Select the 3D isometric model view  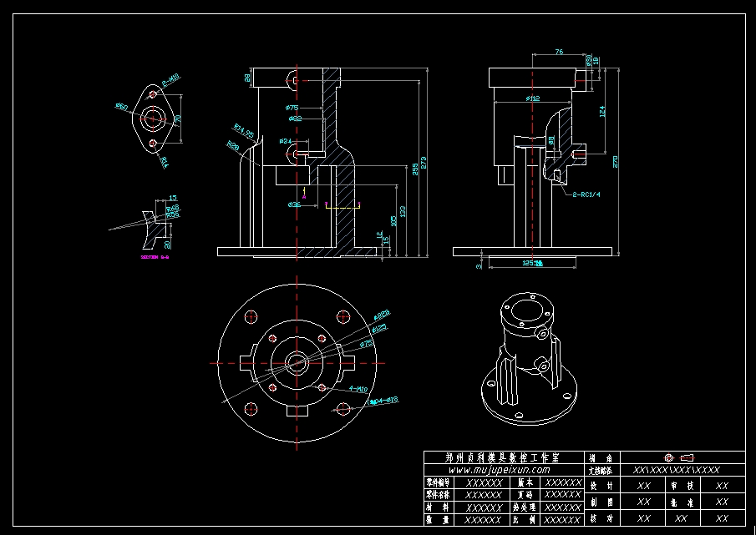pos(525,357)
